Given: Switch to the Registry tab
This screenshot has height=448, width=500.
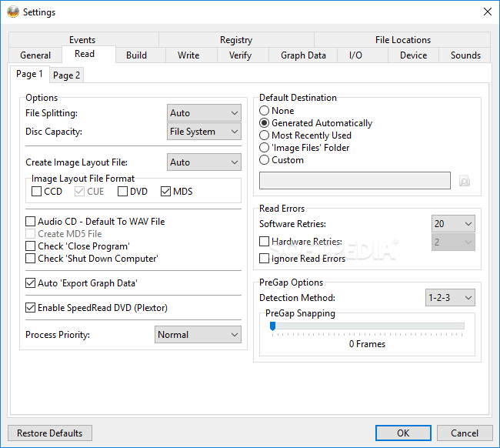Looking at the screenshot, I should coord(236,39).
